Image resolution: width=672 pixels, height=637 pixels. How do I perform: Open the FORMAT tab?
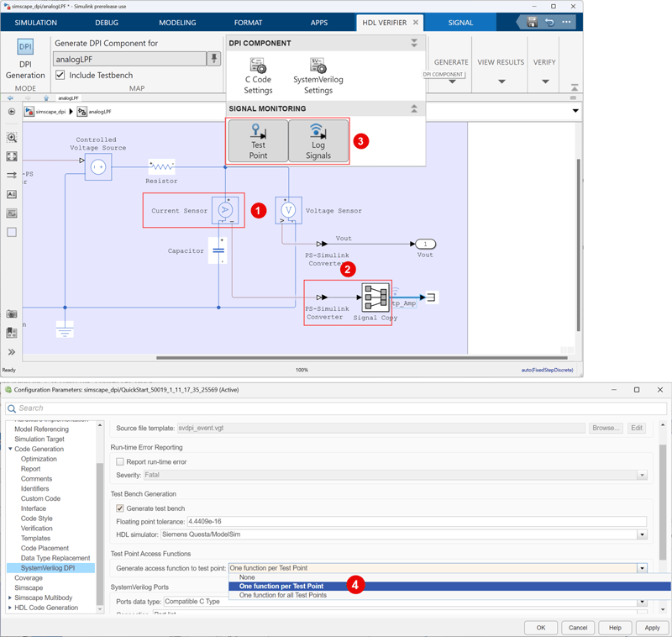point(248,23)
